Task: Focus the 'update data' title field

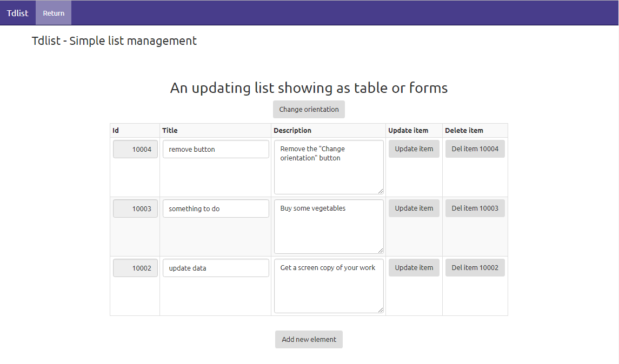Action: click(216, 268)
